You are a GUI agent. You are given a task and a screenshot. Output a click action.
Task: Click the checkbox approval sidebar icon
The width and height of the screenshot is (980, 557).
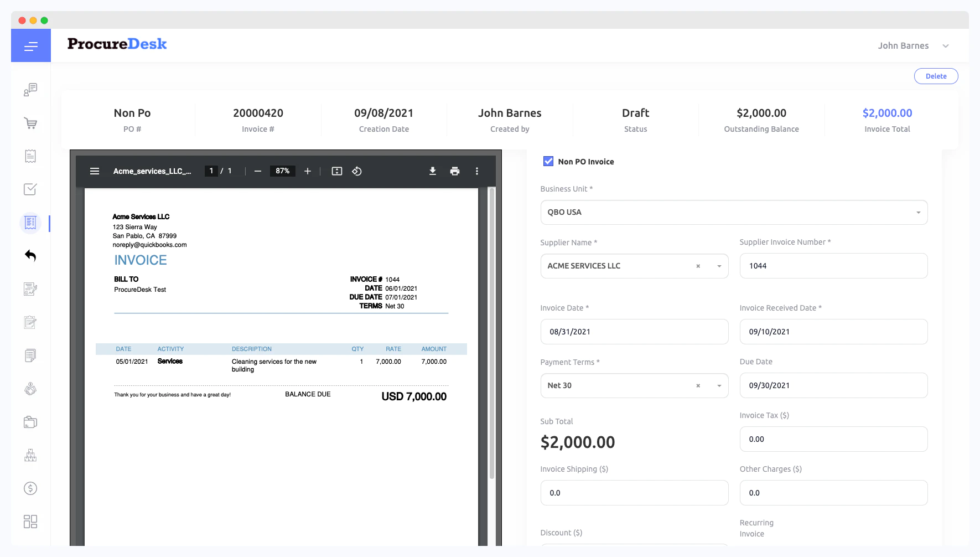[30, 189]
